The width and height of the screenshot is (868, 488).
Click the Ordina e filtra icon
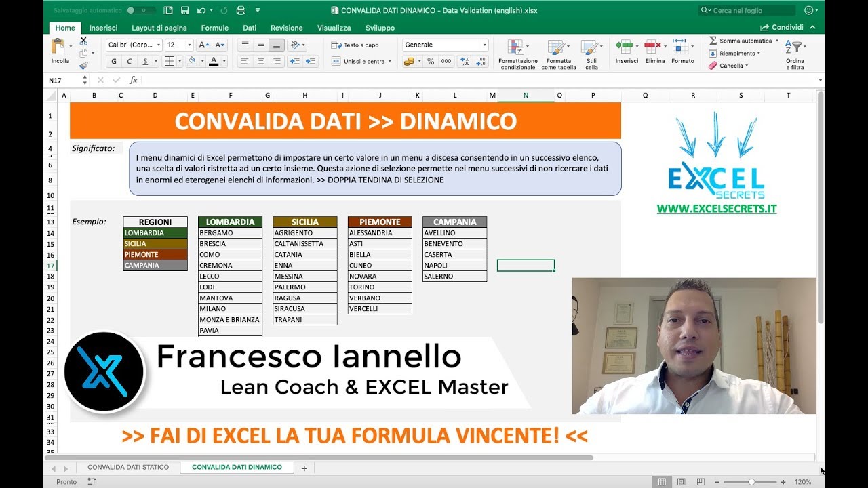[x=795, y=54]
